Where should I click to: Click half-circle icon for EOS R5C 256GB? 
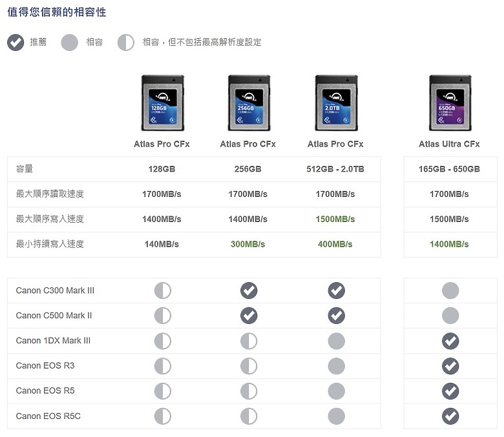click(x=249, y=416)
